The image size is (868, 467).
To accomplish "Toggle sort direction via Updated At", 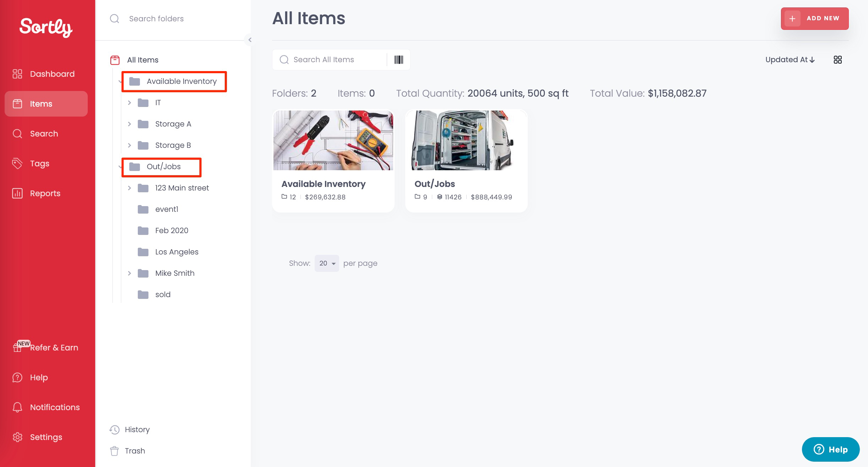I will [x=790, y=60].
